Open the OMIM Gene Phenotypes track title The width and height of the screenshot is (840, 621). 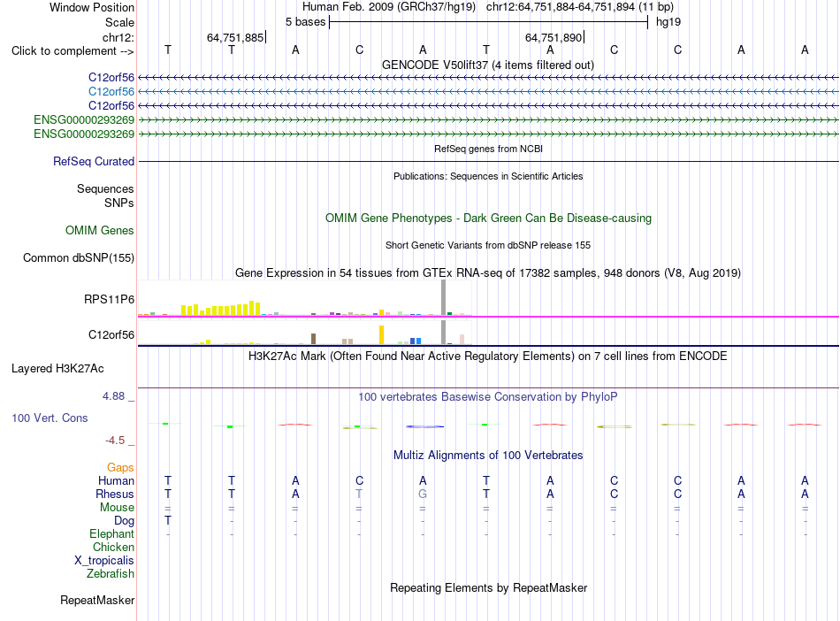pos(488,218)
